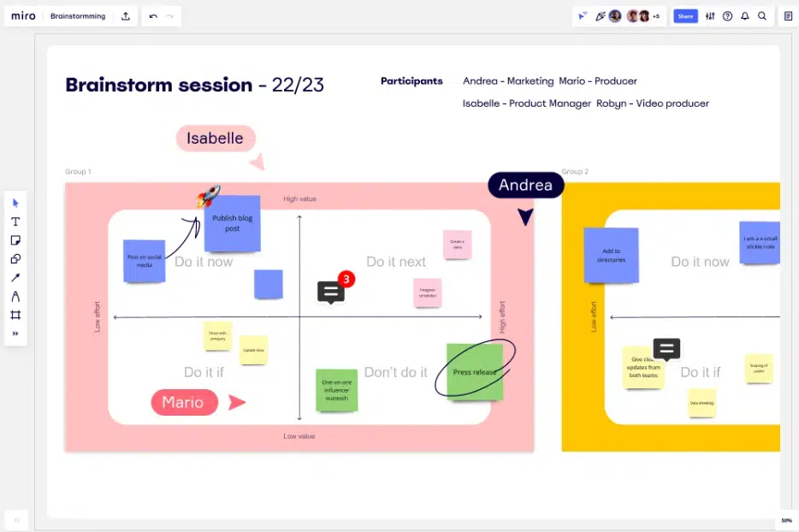Open the 50% zoom level menu
The height and width of the screenshot is (532, 799).
786,520
